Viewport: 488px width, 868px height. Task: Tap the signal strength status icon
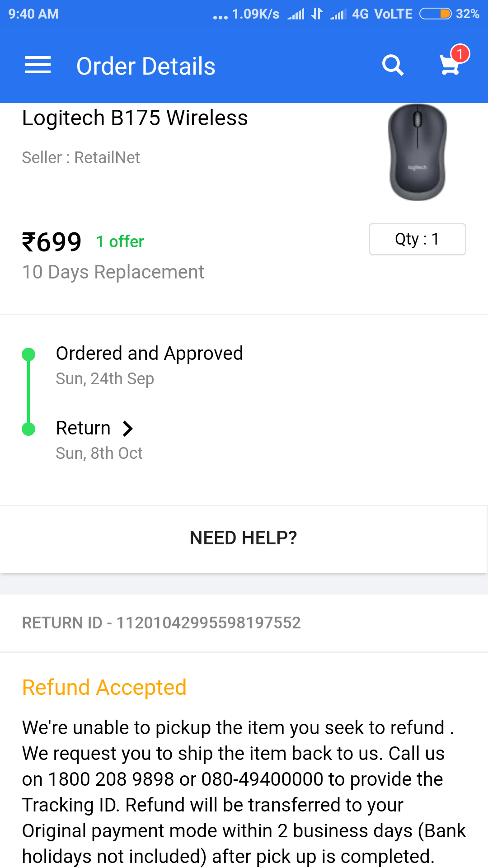coord(296,14)
